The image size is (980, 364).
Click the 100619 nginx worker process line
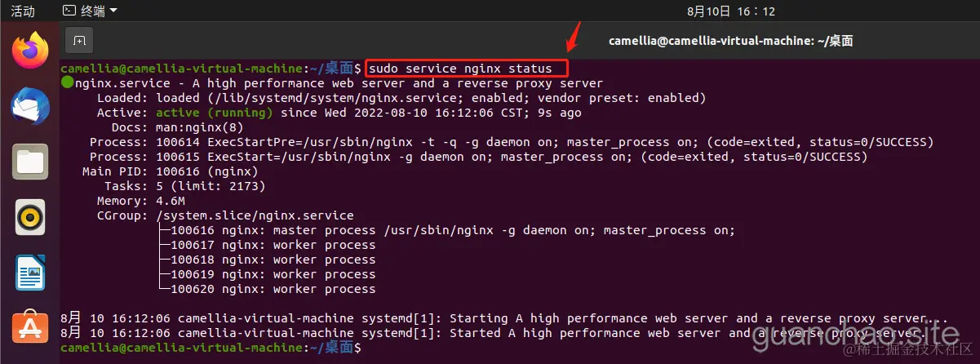click(268, 274)
